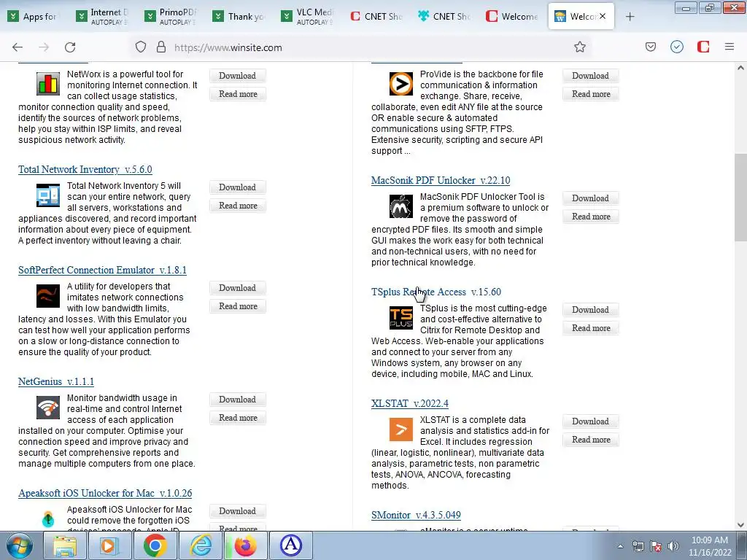This screenshot has height=560, width=747.
Task: Download Apeaksoft iOS Unlocker for Mac
Action: (237, 511)
